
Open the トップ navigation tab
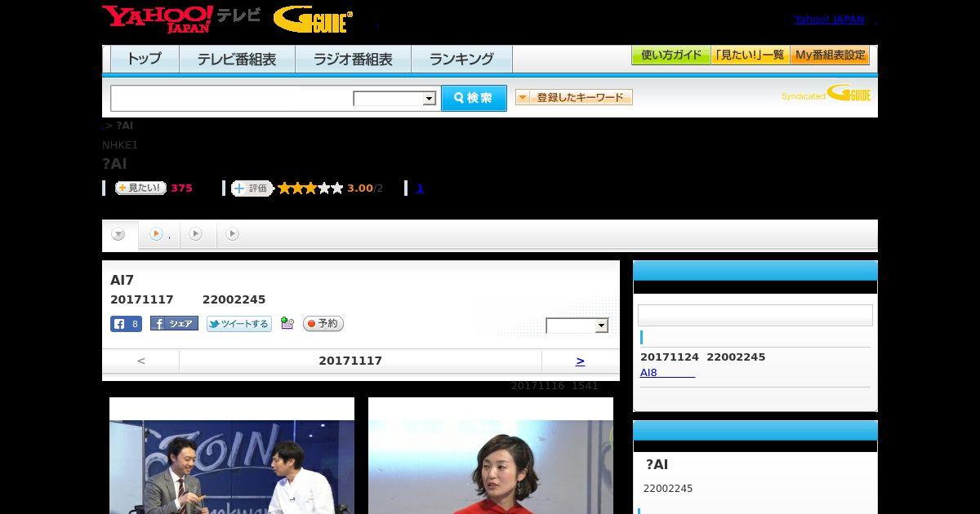click(145, 60)
